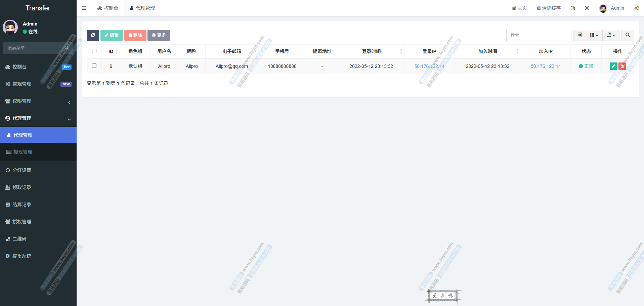
Task: Switch to the 控制台 tab
Action: (x=108, y=8)
